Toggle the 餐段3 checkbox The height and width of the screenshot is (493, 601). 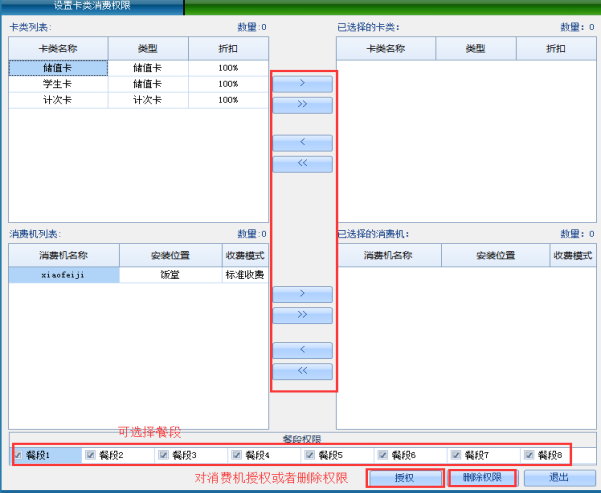(163, 455)
